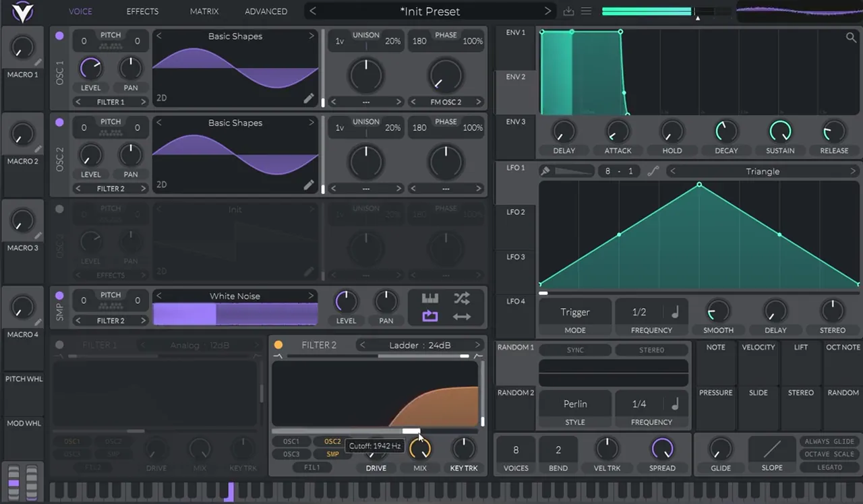Enable Filter 1 power toggle
The height and width of the screenshot is (504, 863).
click(x=59, y=345)
